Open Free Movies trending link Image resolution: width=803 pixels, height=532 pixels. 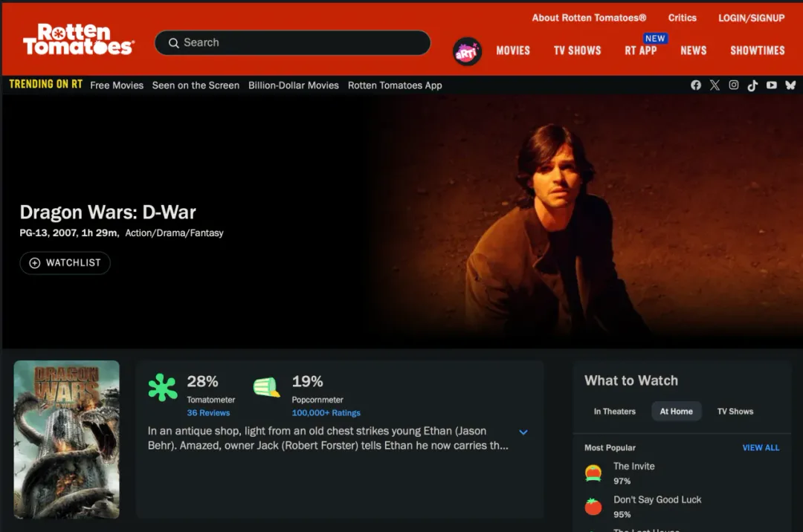(x=117, y=85)
